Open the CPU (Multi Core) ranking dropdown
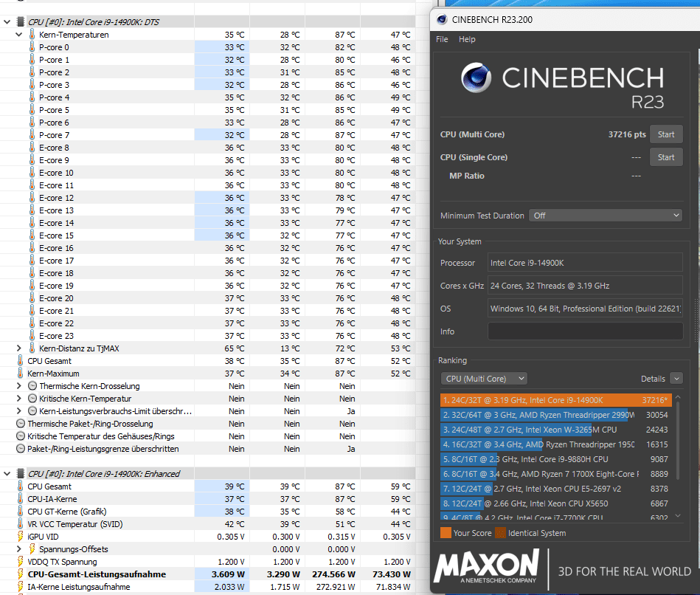The width and height of the screenshot is (700, 595). (x=483, y=379)
